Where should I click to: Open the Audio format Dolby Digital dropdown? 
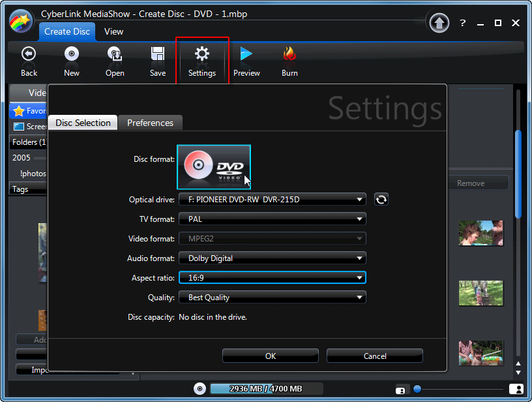[x=272, y=258]
